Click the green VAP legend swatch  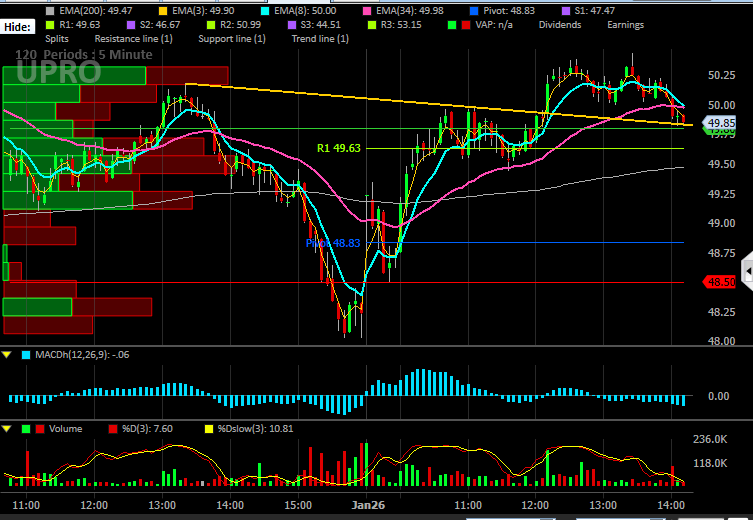pyautogui.click(x=452, y=25)
